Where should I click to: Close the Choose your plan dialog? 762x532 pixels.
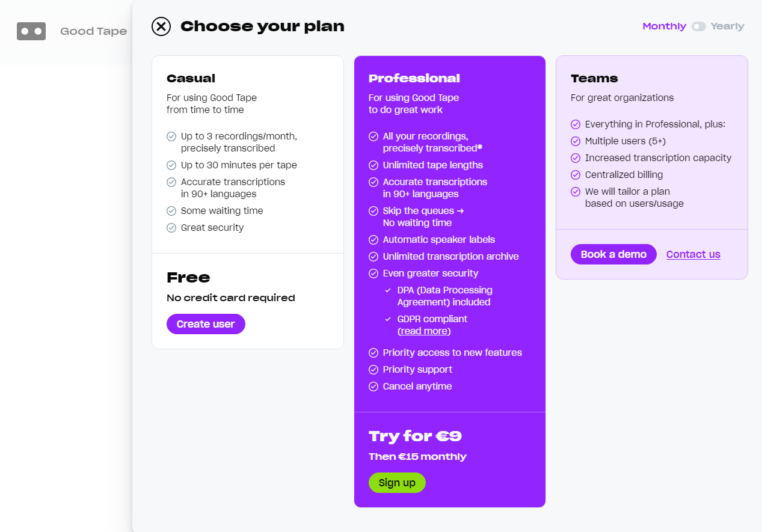161,26
